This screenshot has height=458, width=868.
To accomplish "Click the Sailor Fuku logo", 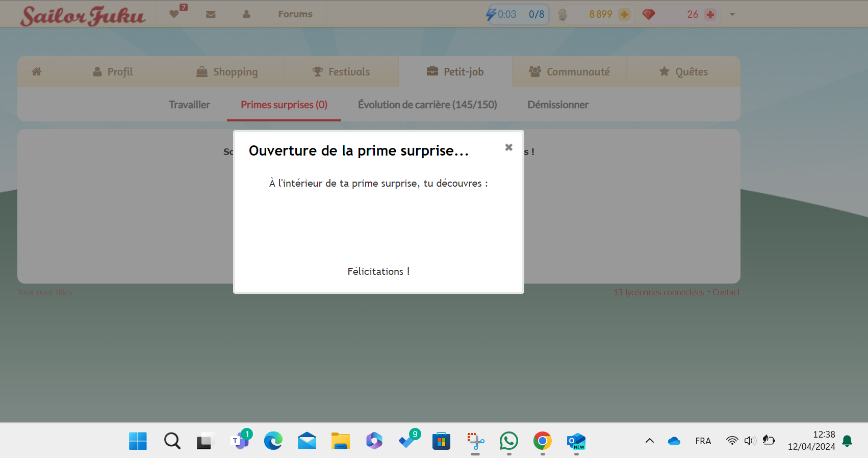I will (83, 15).
